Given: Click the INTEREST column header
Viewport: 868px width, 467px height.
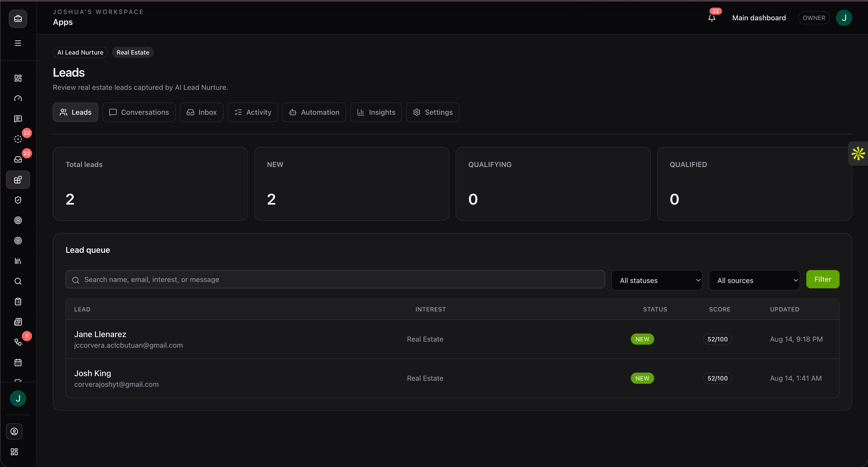Looking at the screenshot, I should [430, 309].
